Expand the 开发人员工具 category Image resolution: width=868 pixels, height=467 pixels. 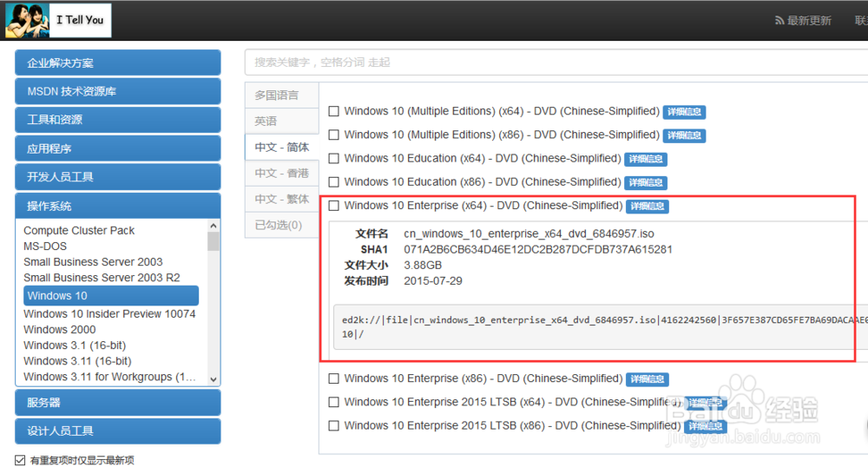(118, 177)
